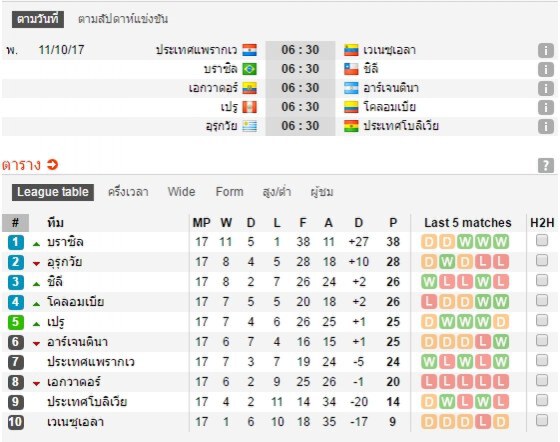Viewport: 560px width, 442px height.
Task: Open the Wide table tab
Action: [x=181, y=192]
